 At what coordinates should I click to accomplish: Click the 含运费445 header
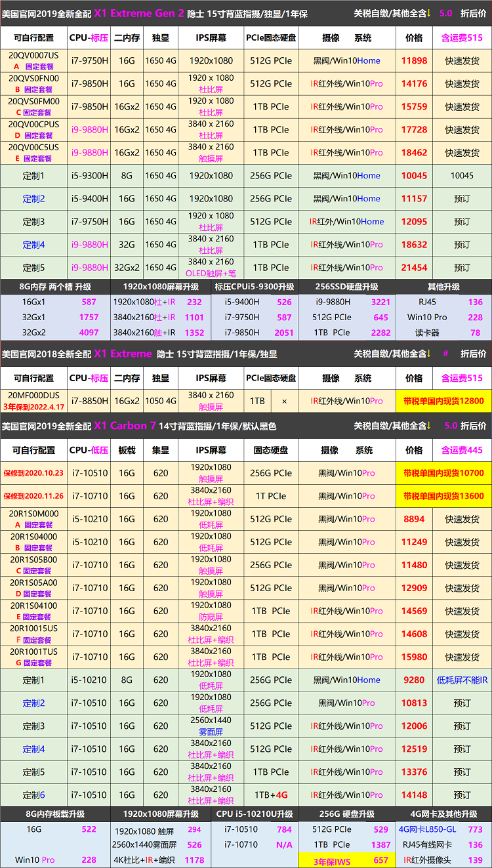pyautogui.click(x=461, y=450)
